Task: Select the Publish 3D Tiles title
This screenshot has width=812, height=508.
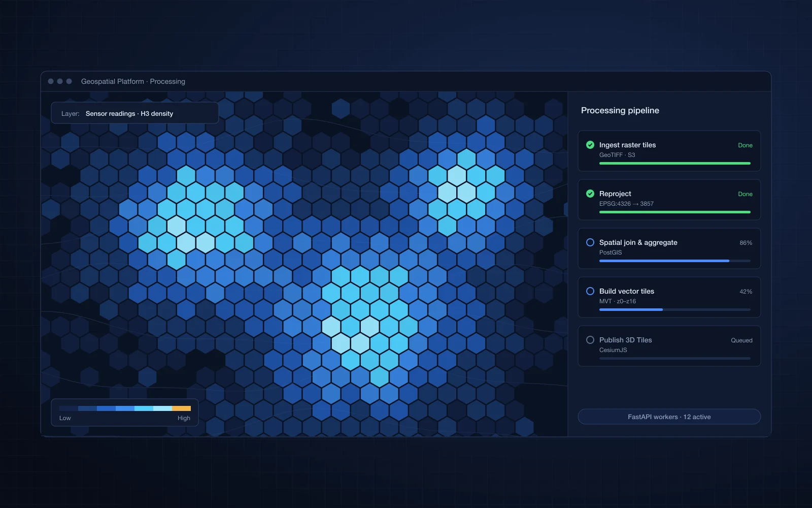Action: (625, 340)
